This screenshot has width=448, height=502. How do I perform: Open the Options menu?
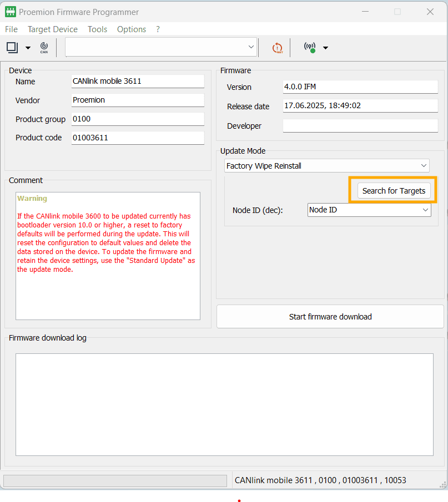(x=132, y=29)
